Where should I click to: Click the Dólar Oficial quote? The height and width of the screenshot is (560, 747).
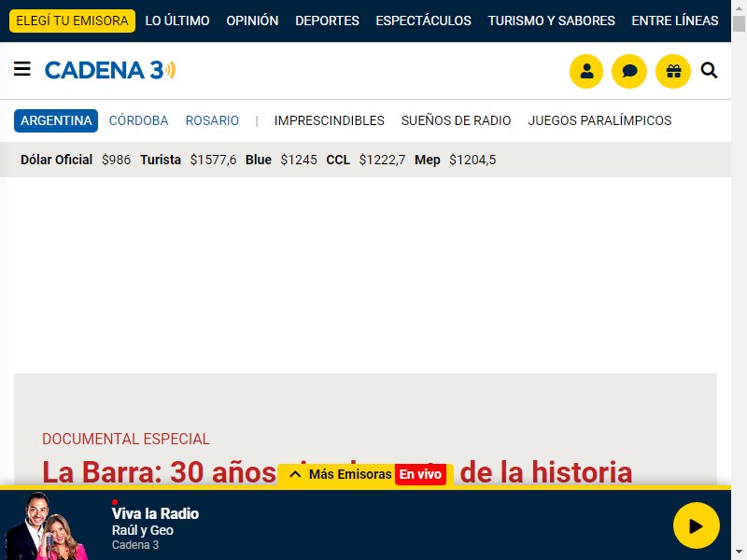pos(76,160)
